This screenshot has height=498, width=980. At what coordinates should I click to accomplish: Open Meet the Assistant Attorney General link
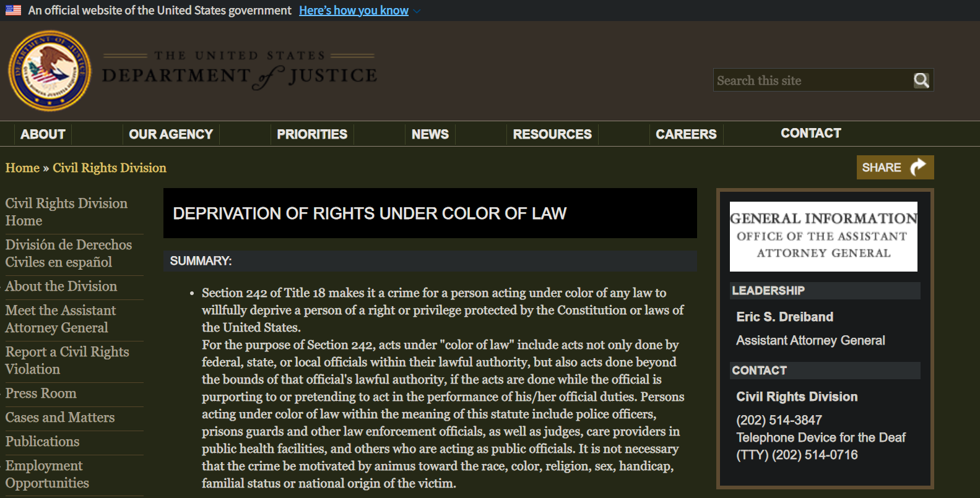61,319
